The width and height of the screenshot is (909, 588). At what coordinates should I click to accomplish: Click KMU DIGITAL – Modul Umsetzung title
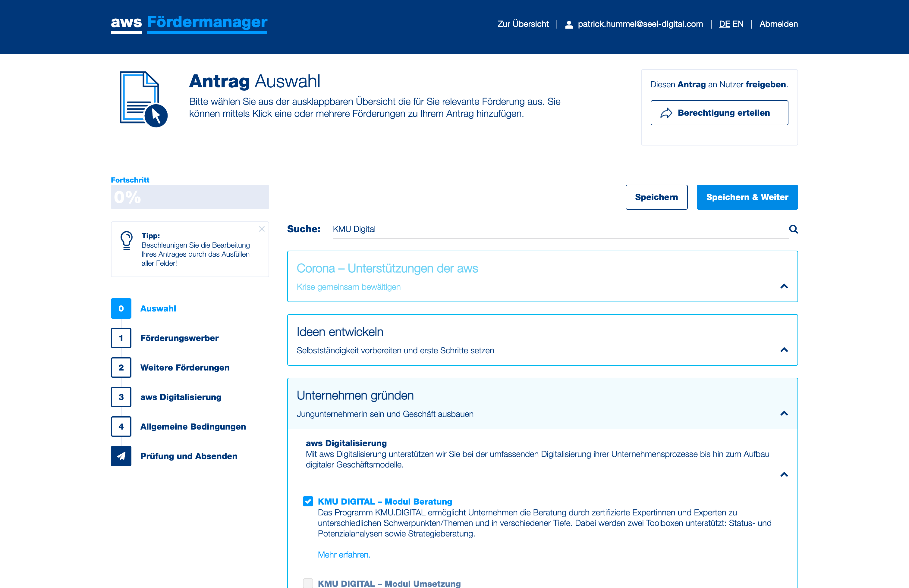(389, 583)
